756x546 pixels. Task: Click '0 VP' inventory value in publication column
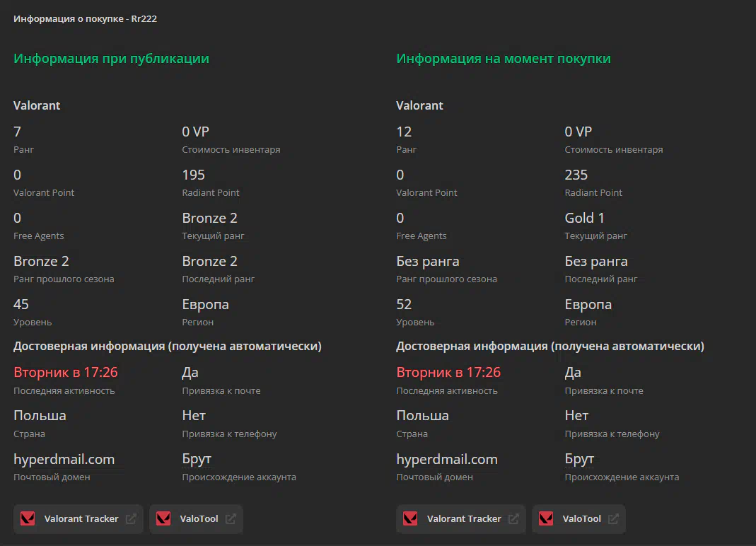tap(196, 132)
